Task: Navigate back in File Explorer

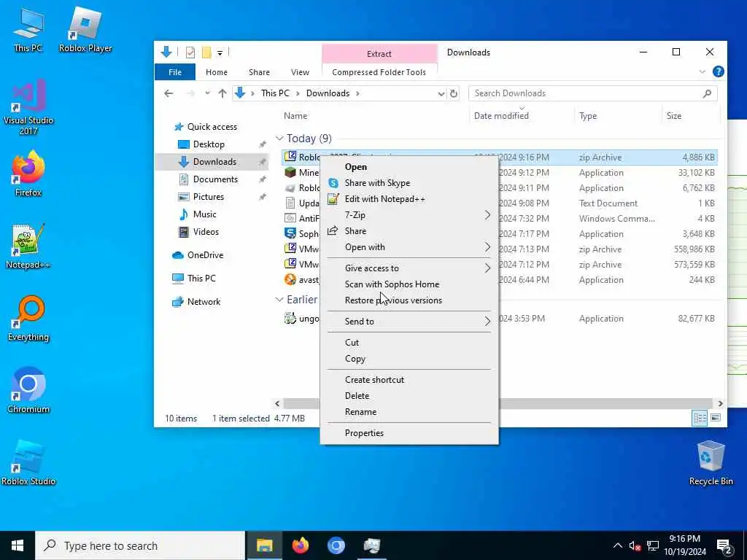Action: (169, 93)
